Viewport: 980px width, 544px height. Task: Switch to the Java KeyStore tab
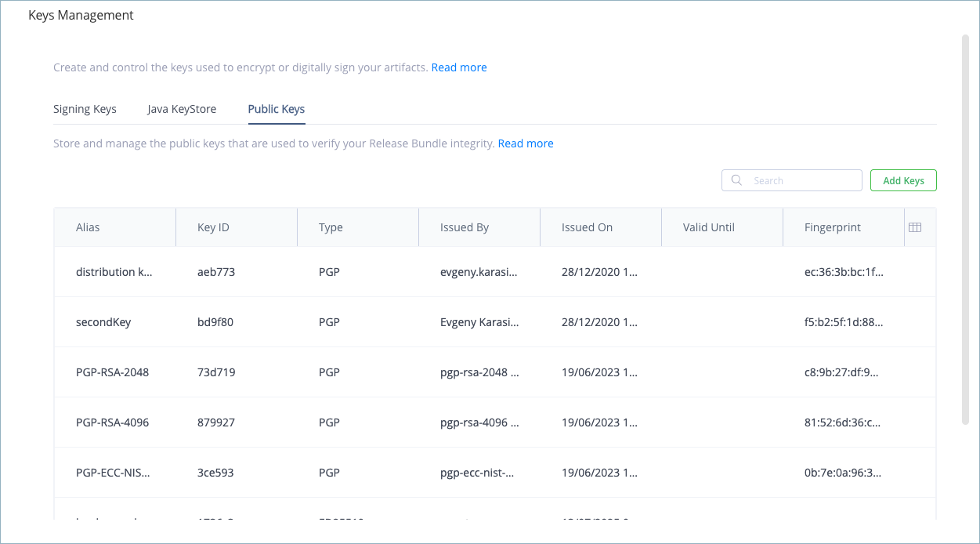[181, 109]
